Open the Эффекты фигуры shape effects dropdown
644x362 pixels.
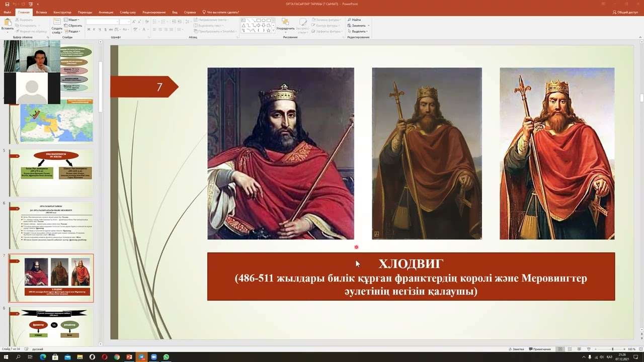[x=327, y=31]
